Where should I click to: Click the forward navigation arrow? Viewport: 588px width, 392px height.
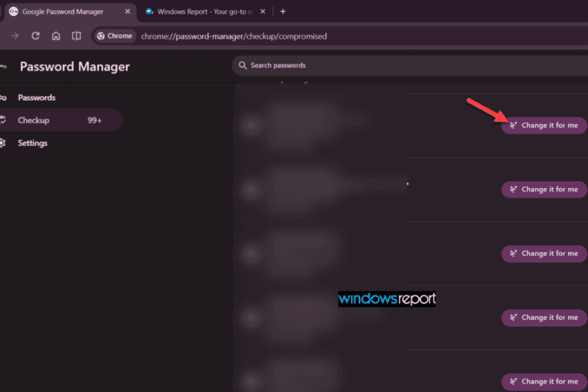15,36
